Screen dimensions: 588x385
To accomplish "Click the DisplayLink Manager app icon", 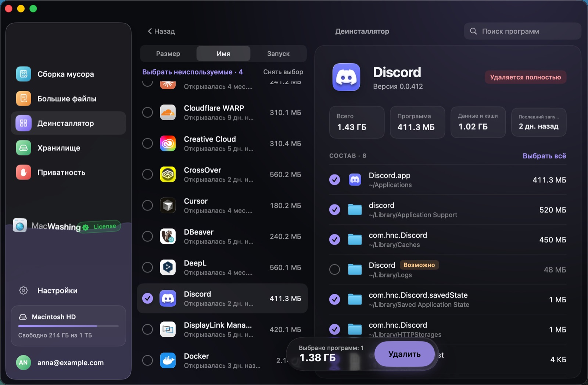I will 168,329.
